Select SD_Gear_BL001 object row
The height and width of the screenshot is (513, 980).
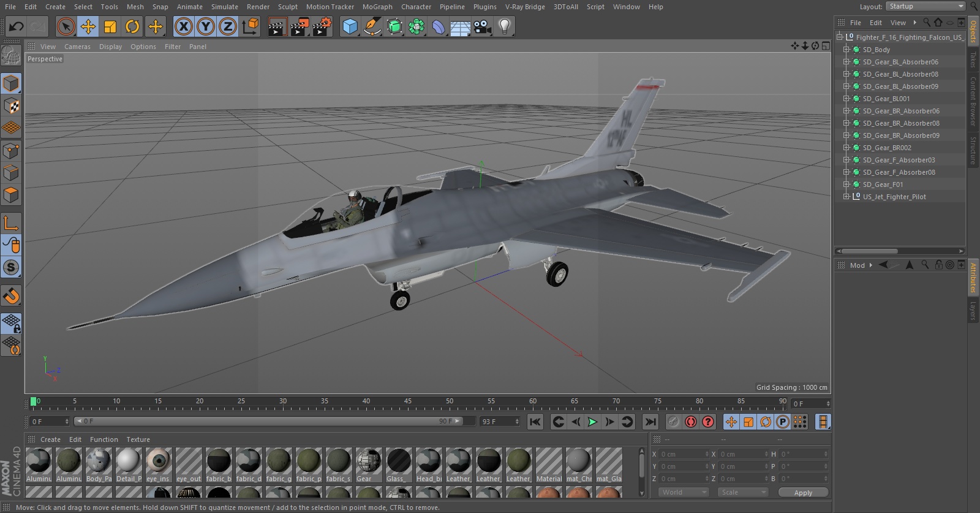[x=886, y=99]
